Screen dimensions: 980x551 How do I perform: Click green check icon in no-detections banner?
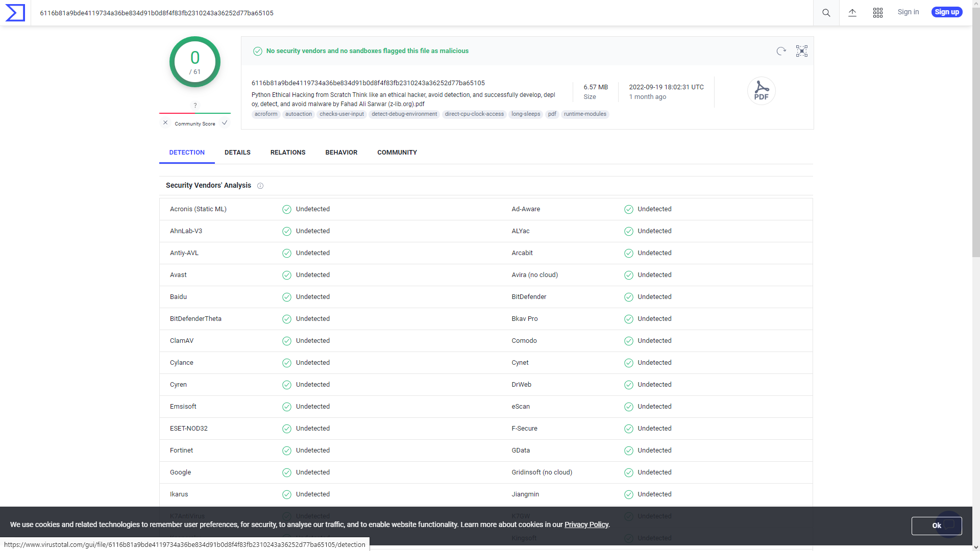(x=258, y=51)
